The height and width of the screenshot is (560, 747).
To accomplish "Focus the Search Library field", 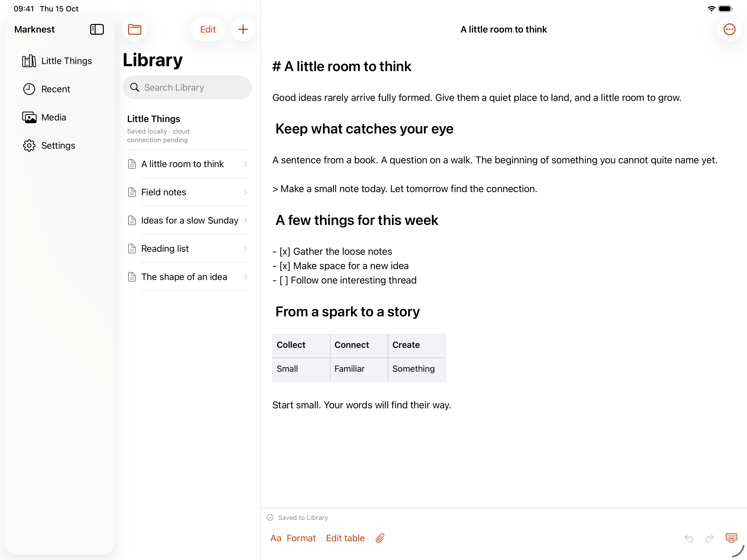I will point(187,87).
